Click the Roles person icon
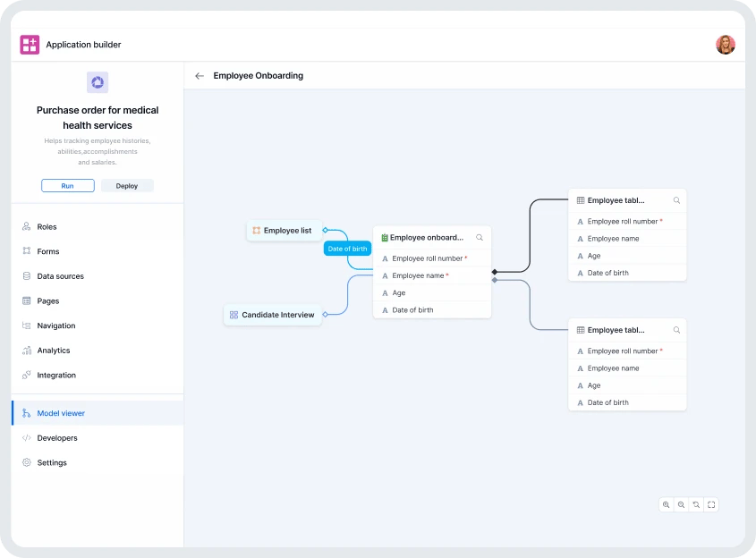This screenshot has width=756, height=558. [27, 226]
